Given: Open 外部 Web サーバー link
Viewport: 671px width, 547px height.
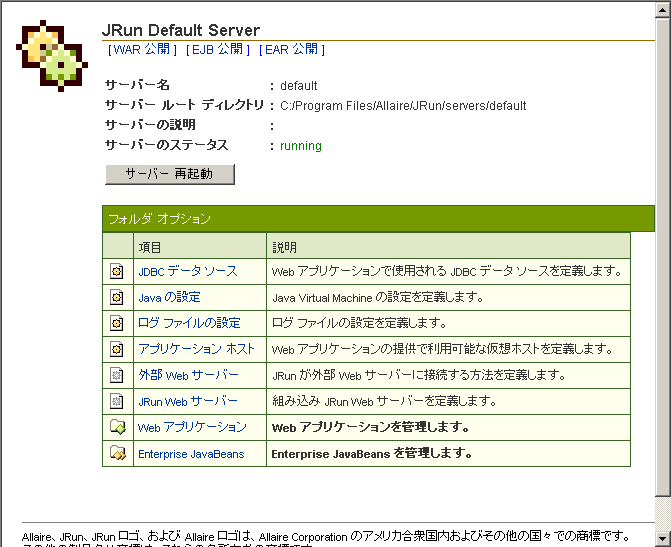Looking at the screenshot, I should 188,375.
